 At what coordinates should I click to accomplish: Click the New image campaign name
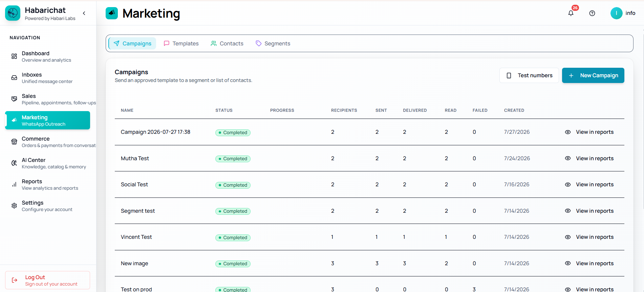coord(134,263)
